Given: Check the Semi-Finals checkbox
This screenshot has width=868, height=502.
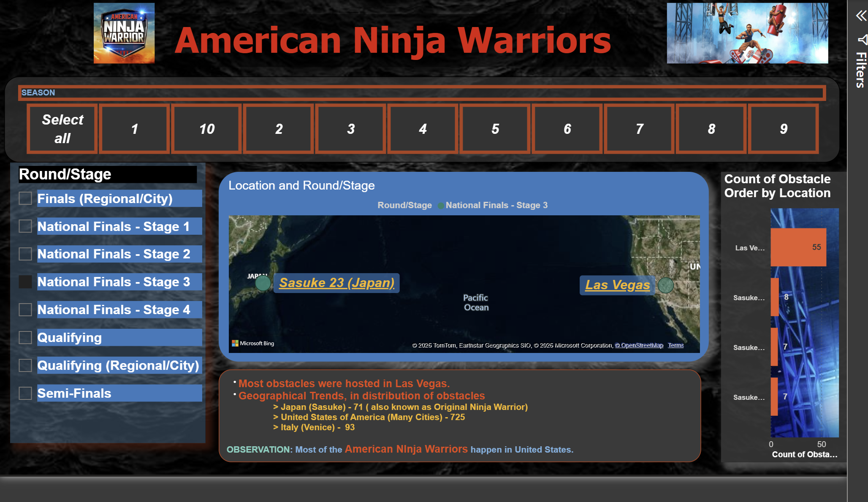Looking at the screenshot, I should coord(25,393).
